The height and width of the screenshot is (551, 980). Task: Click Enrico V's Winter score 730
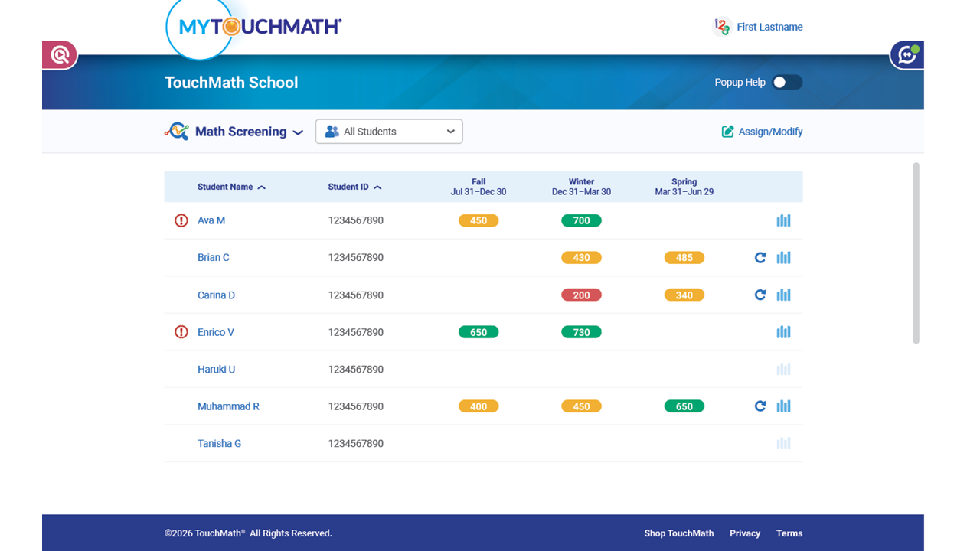(x=582, y=332)
